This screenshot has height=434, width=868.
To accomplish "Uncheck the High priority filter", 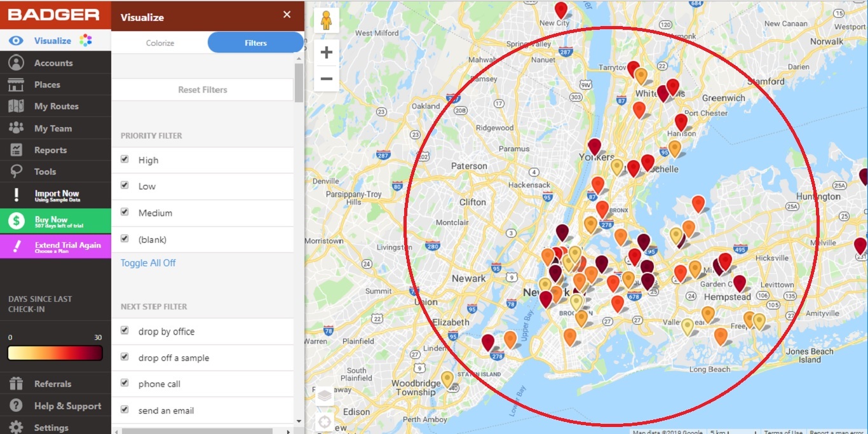I will coord(125,159).
